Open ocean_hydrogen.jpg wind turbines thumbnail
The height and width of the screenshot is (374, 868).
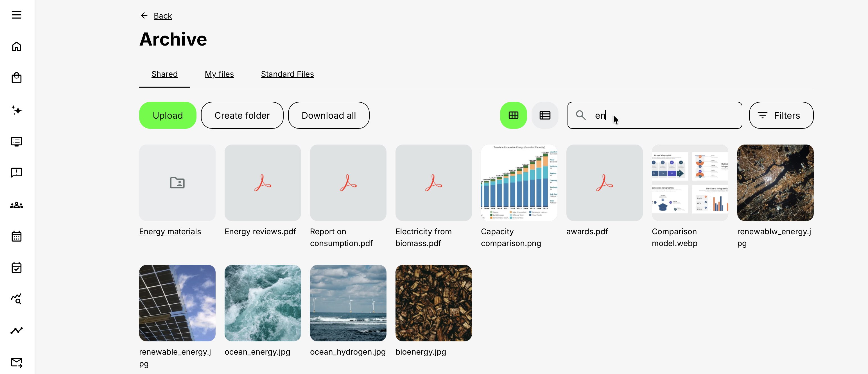click(348, 303)
